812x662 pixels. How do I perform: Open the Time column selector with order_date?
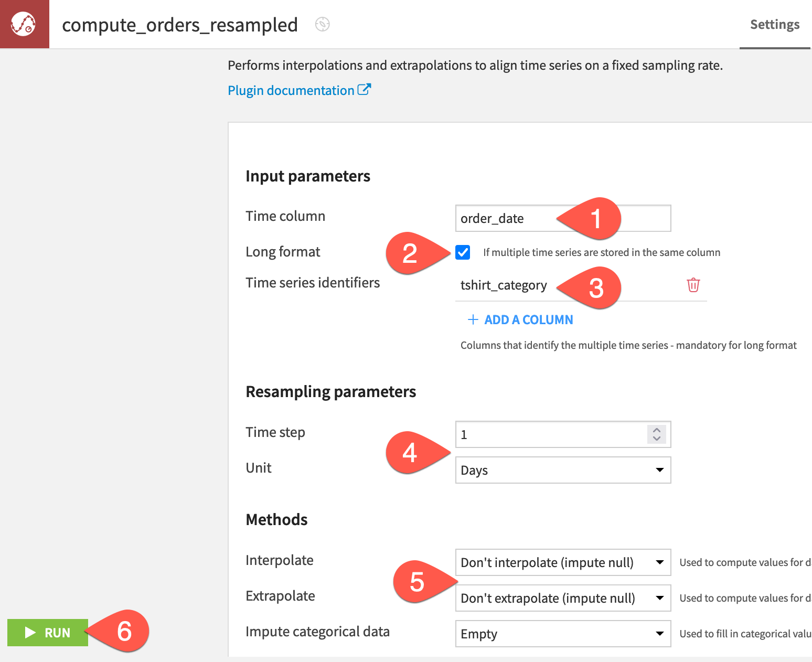coord(563,218)
